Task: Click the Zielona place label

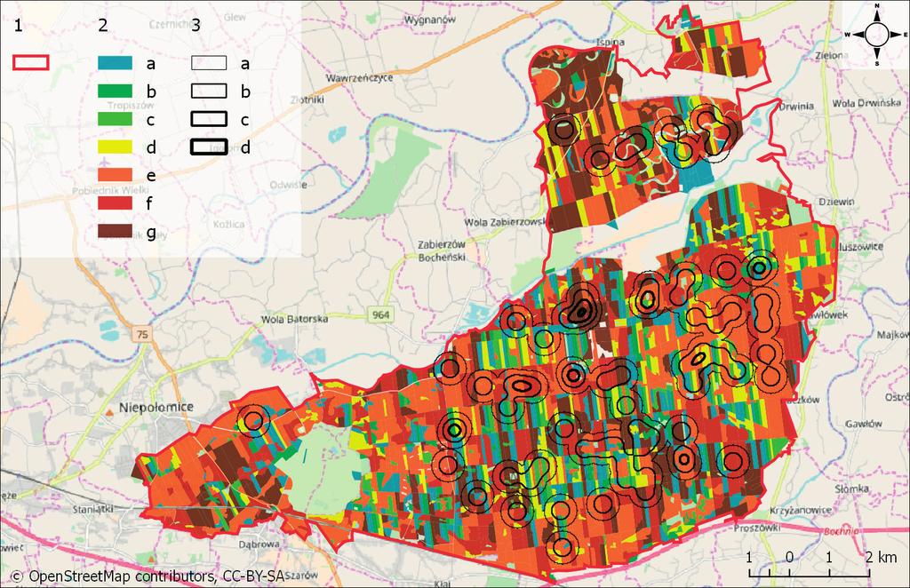Action: tap(832, 55)
